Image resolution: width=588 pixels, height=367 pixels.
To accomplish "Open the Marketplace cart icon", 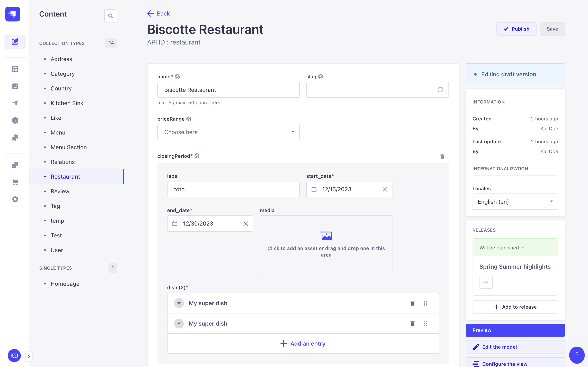I will click(x=15, y=182).
